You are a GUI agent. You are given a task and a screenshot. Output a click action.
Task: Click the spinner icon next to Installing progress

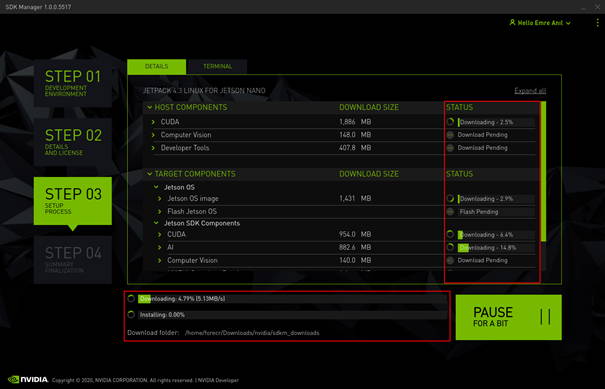tap(131, 315)
